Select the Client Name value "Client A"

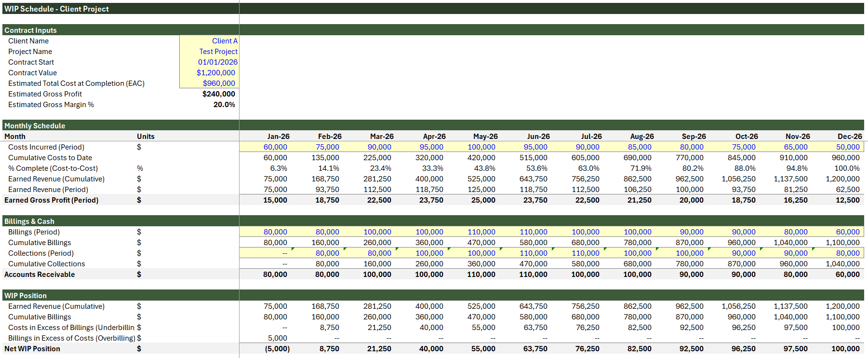pyautogui.click(x=225, y=41)
